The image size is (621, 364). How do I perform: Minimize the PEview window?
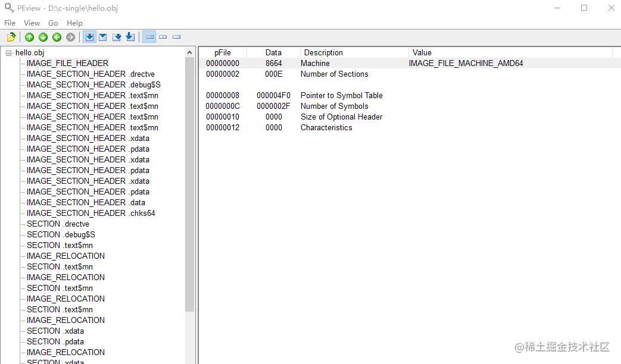(557, 8)
